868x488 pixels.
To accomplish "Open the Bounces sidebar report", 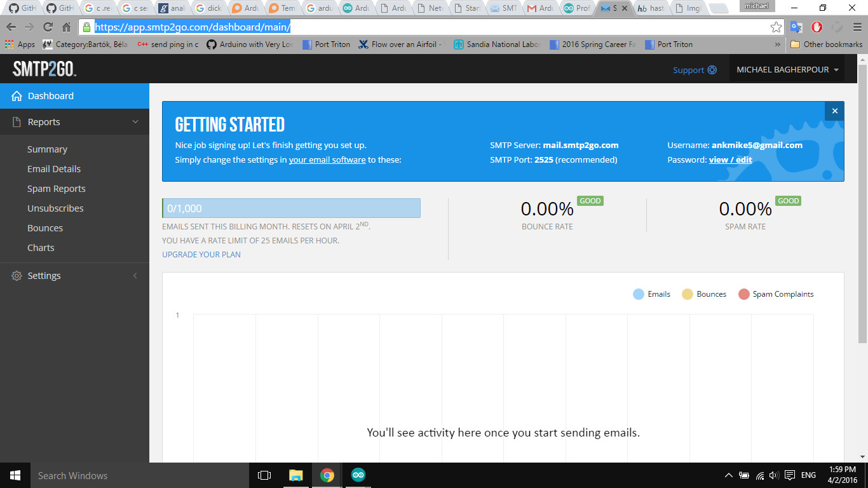I will click(45, 228).
